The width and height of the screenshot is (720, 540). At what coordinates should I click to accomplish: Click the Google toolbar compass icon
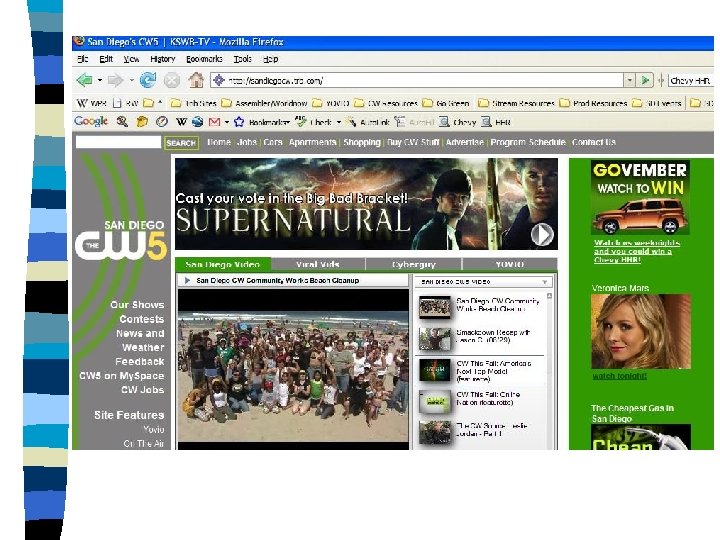(162, 122)
